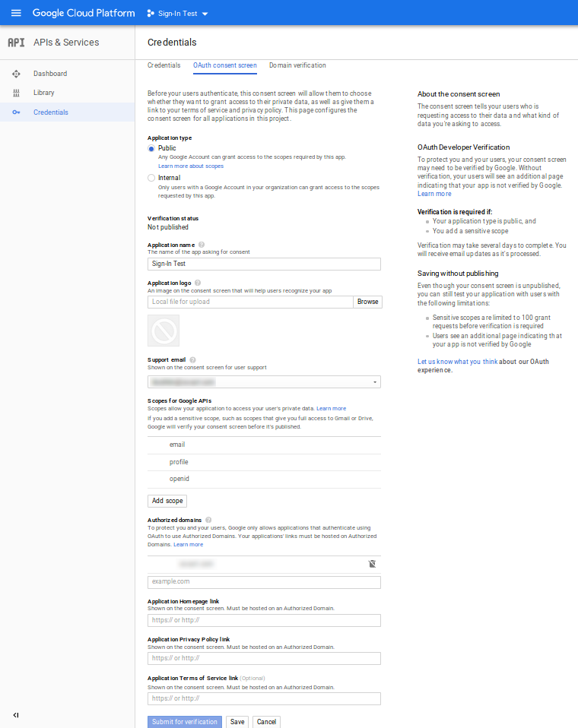This screenshot has height=728, width=578.
Task: Select the Public application type
Action: 151,149
